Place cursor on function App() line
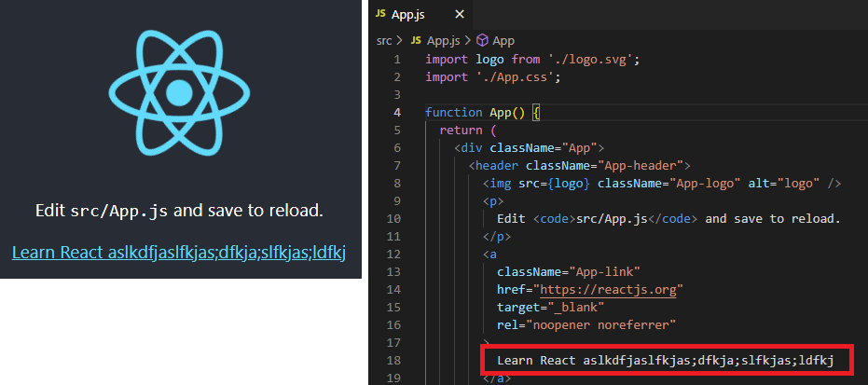The width and height of the screenshot is (868, 385). point(482,112)
